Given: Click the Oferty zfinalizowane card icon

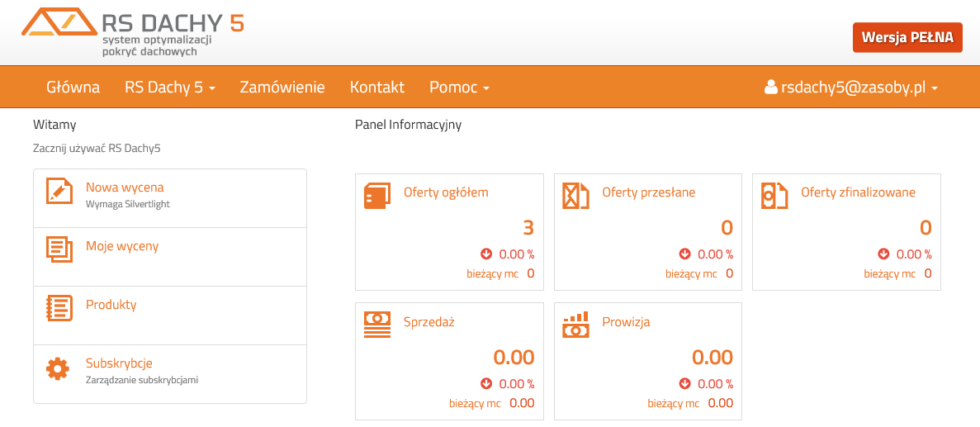Looking at the screenshot, I should 774,196.
